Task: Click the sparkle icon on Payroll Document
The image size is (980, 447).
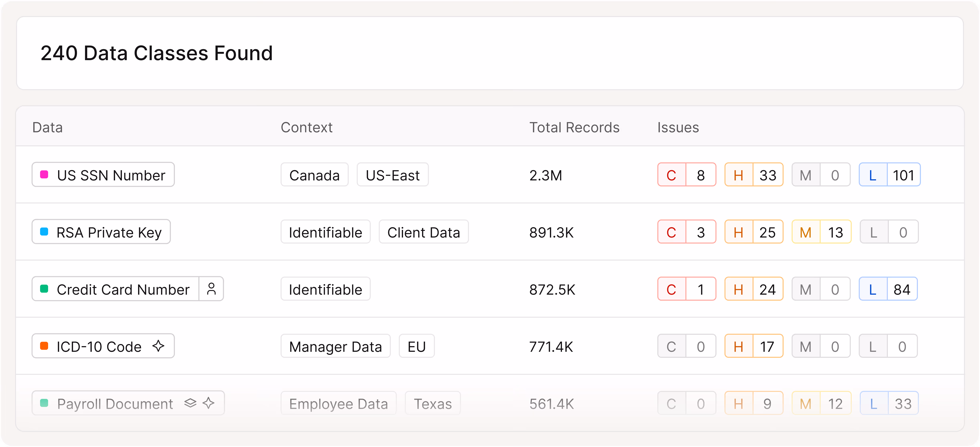Action: click(208, 403)
